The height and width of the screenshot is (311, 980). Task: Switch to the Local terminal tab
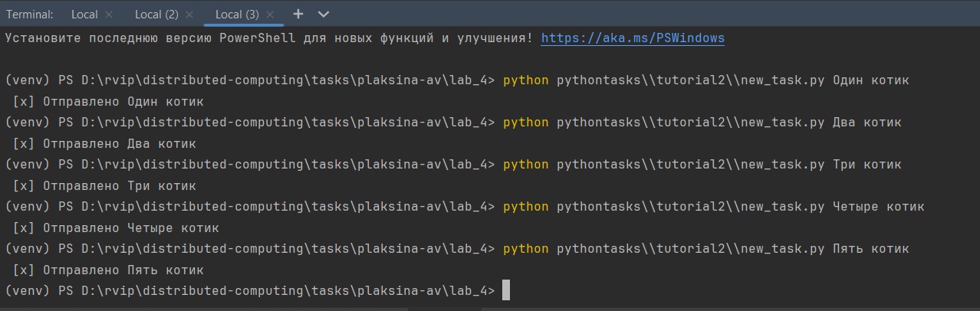[x=84, y=15]
